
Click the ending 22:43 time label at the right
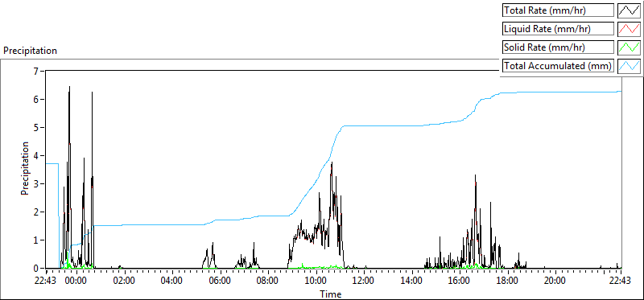coord(621,282)
